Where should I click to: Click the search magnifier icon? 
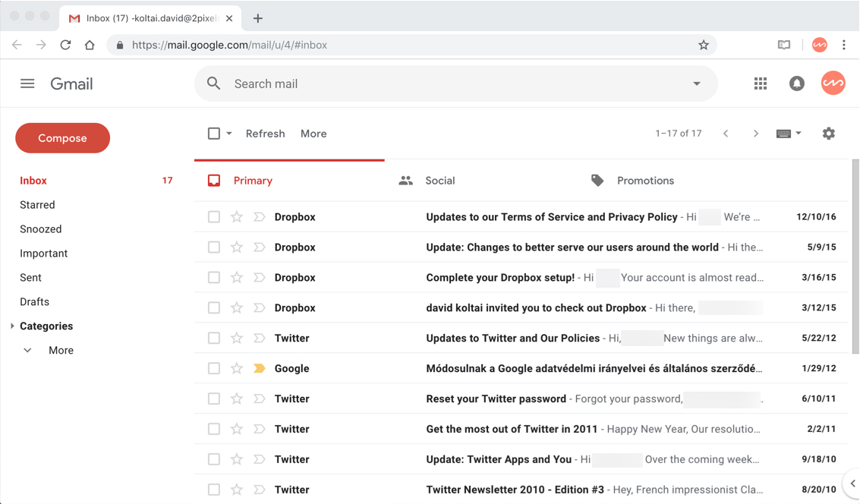(213, 83)
